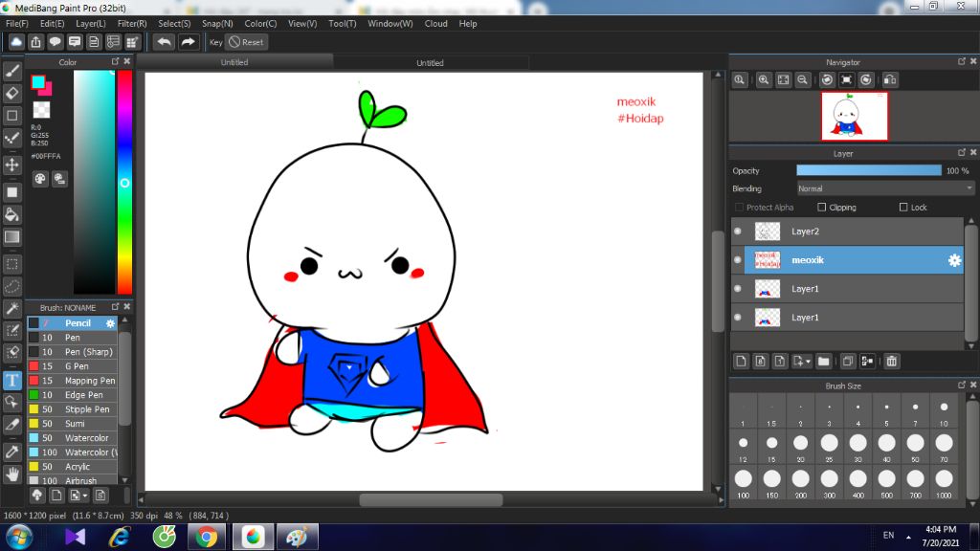Image resolution: width=980 pixels, height=551 pixels.
Task: Open the File menu
Action: pos(17,24)
